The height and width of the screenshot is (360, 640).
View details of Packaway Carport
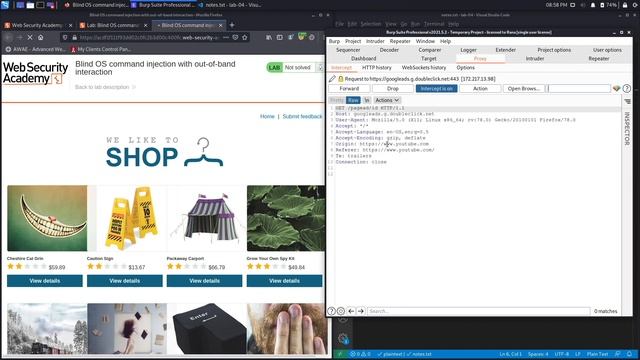[204, 281]
